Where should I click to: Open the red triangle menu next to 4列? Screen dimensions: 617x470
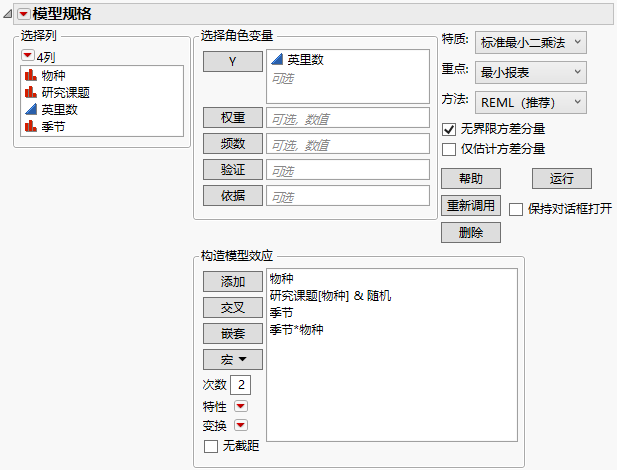[x=27, y=55]
